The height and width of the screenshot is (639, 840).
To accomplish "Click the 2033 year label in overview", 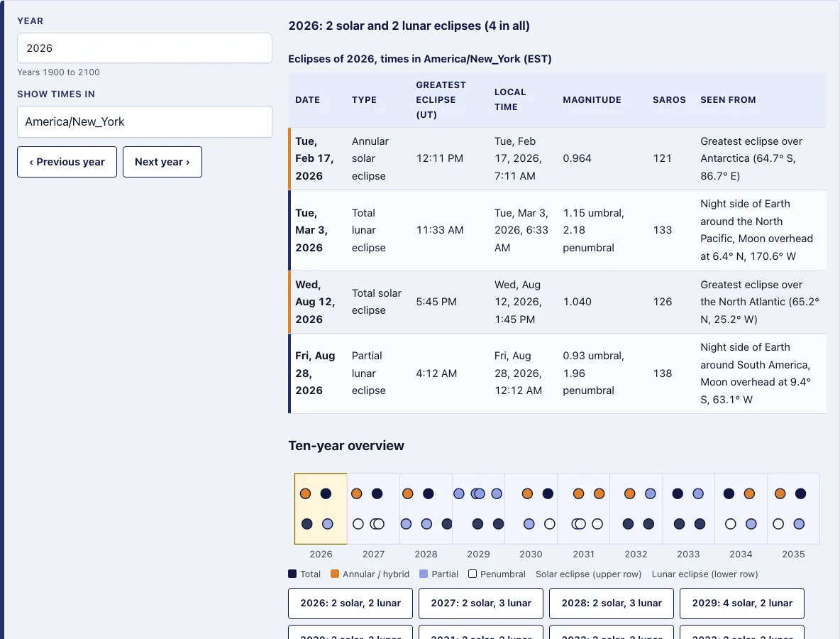I will (688, 554).
